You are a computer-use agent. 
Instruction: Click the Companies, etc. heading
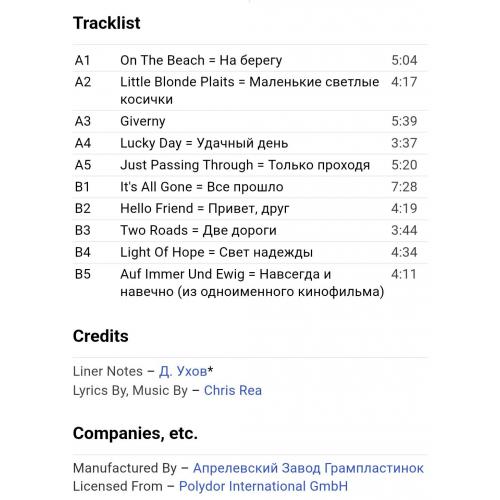click(135, 433)
